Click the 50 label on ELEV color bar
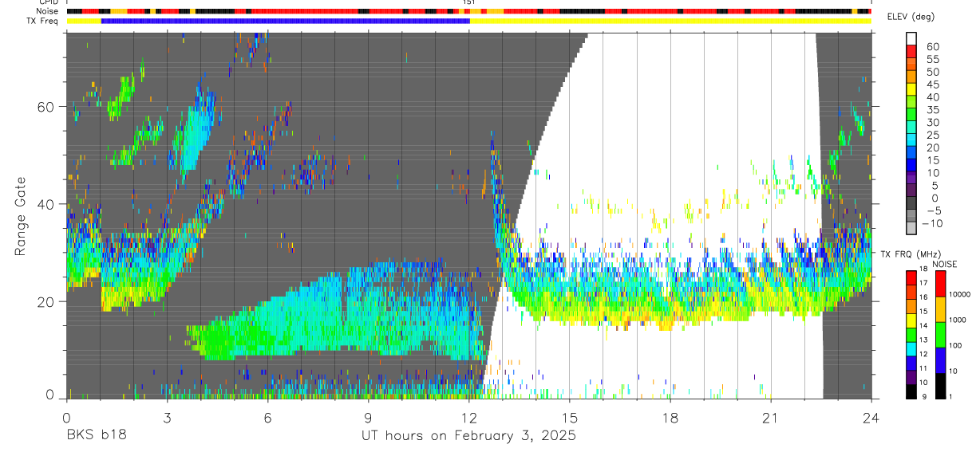Image resolution: width=980 pixels, height=452 pixels. (933, 72)
